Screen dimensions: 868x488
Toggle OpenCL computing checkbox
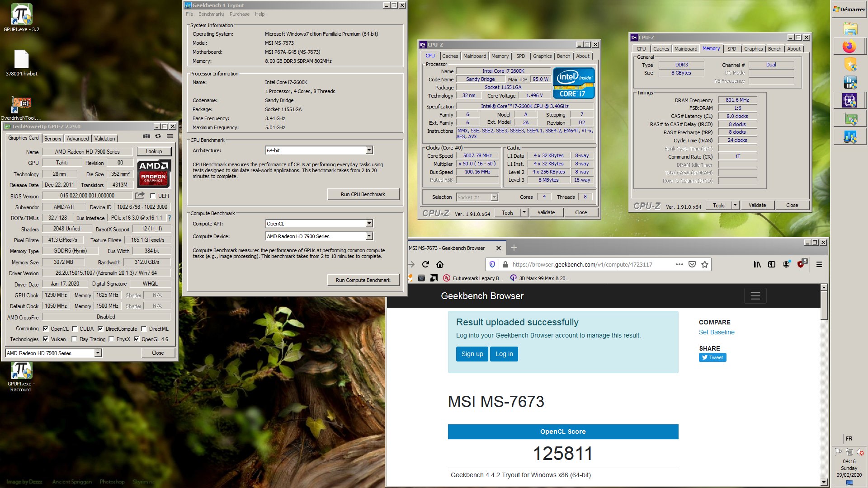pos(46,328)
